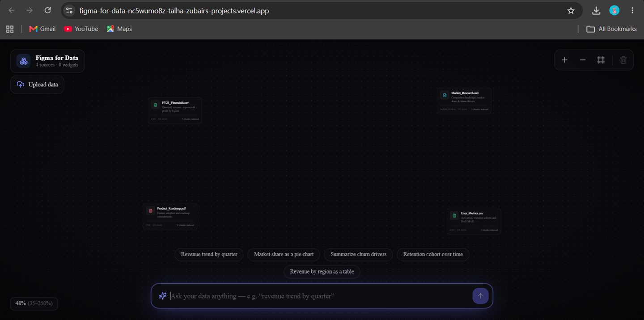
Task: Select the FY24_Financials.csv file name
Action: (175, 103)
